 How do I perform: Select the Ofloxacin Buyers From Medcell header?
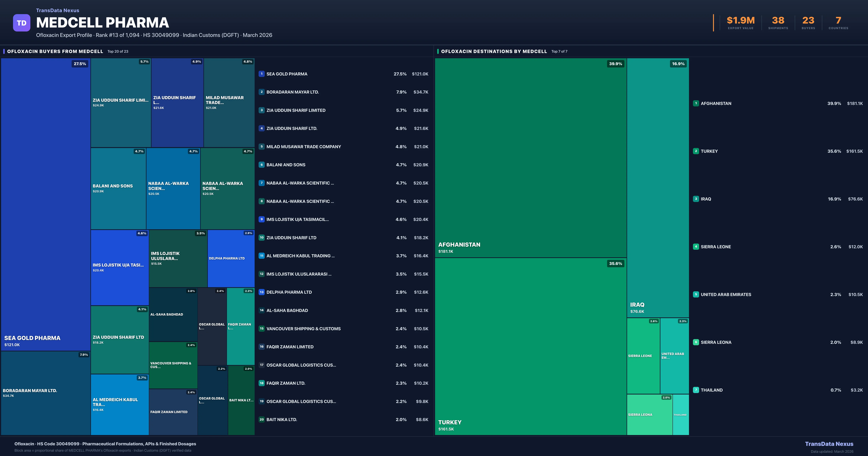click(55, 51)
